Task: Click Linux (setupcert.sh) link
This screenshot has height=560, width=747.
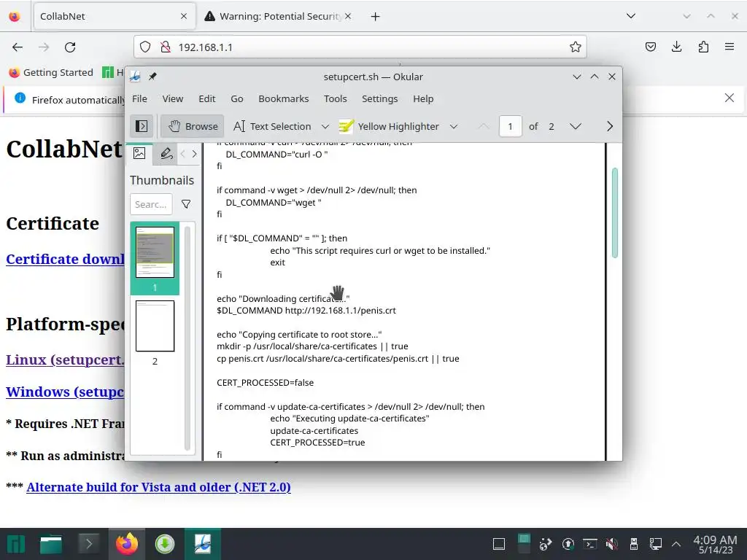Action: click(65, 359)
